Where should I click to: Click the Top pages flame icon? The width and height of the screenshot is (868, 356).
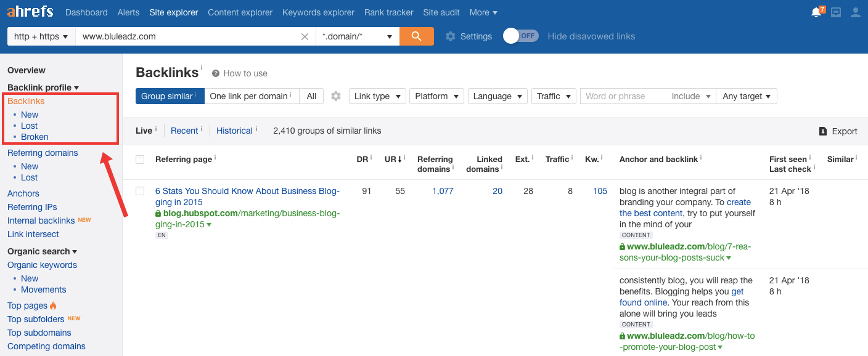pos(53,305)
